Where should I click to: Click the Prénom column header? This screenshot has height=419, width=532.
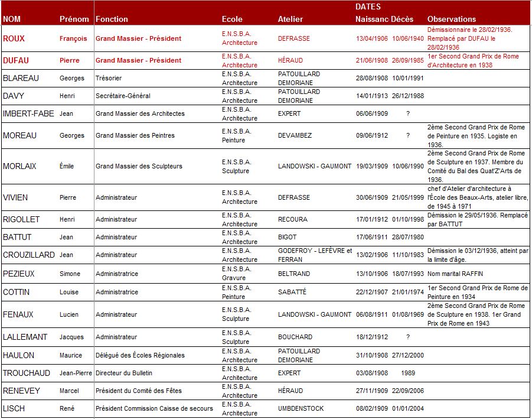coord(74,19)
